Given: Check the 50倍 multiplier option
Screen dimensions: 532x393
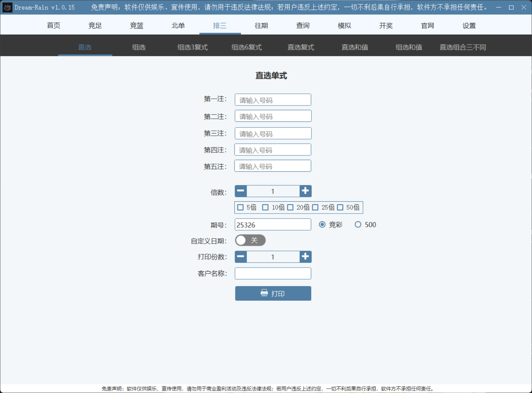Looking at the screenshot, I should point(340,207).
